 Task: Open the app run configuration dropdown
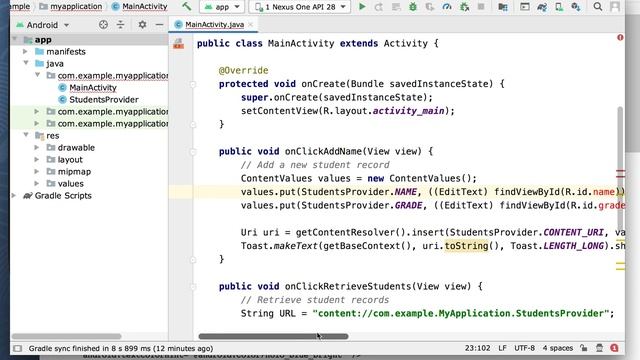pos(222,7)
